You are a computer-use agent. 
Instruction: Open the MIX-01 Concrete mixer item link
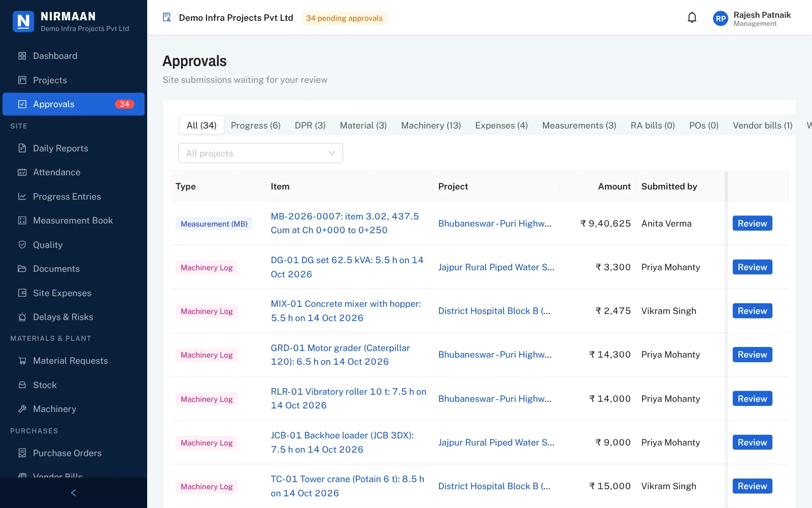(x=346, y=311)
